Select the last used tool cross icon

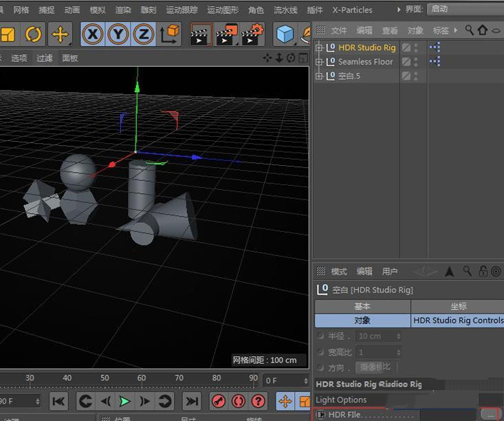coord(60,34)
